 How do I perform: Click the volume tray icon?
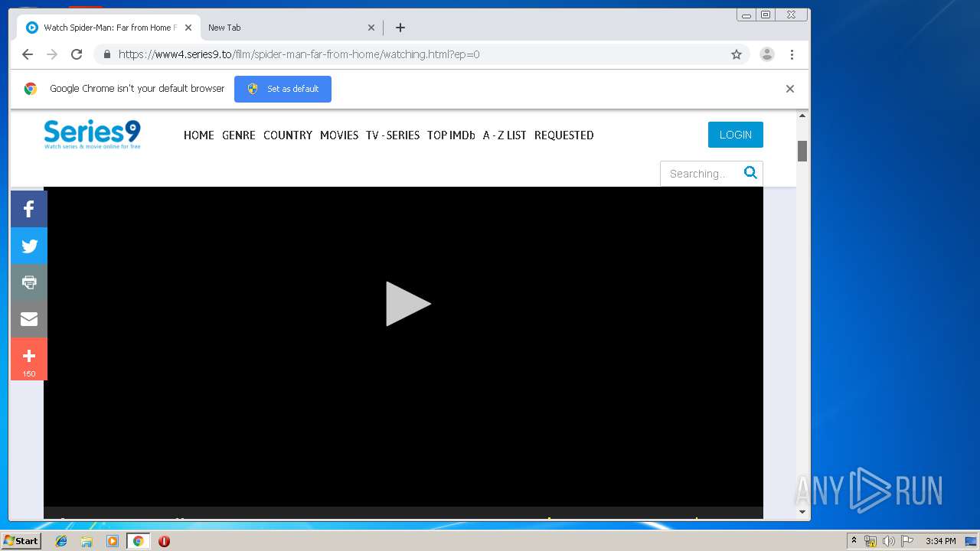(889, 541)
